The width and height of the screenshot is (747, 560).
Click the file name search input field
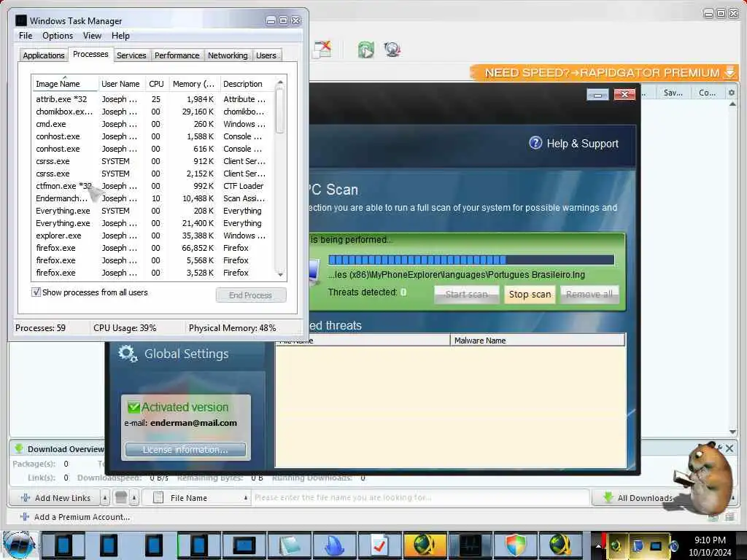(419, 497)
